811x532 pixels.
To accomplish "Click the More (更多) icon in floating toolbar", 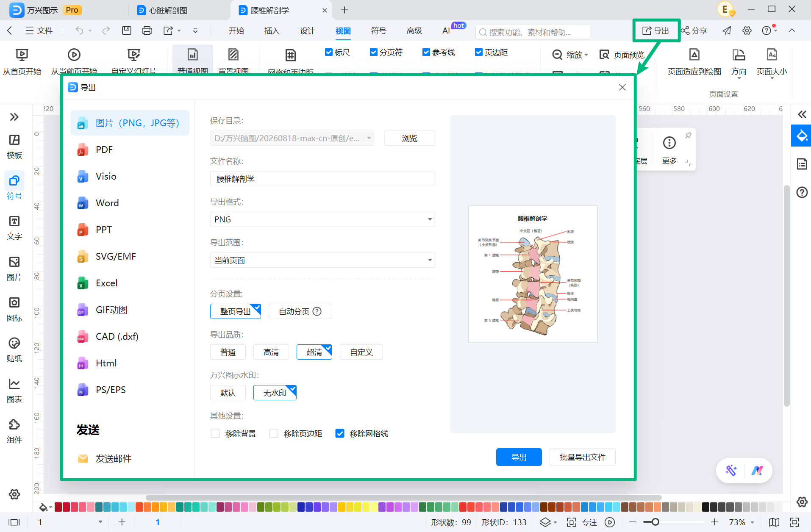I will [x=669, y=143].
